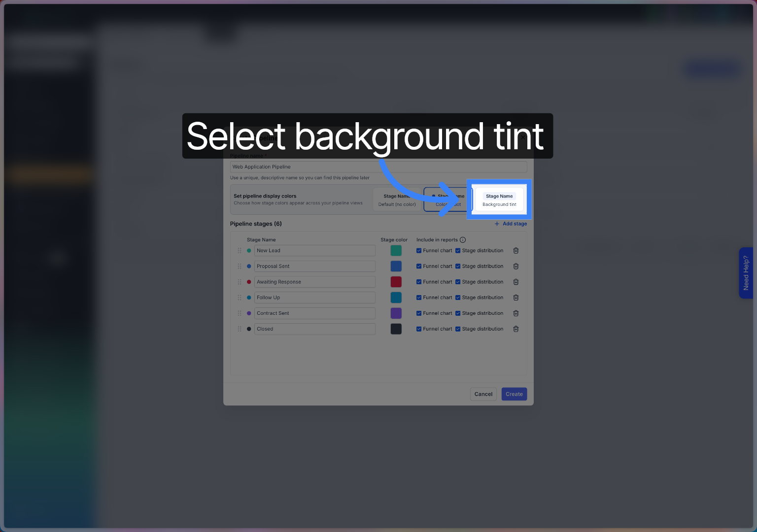Edit the Web Application Pipeline name field

[378, 167]
